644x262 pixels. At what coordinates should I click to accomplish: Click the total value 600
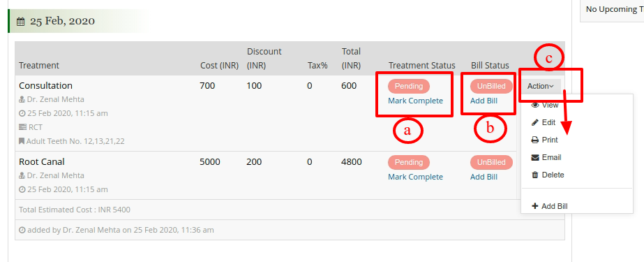click(x=349, y=85)
